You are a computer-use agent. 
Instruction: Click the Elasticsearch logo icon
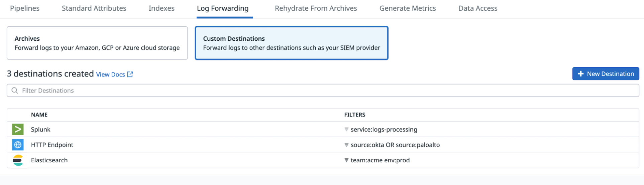[18, 160]
